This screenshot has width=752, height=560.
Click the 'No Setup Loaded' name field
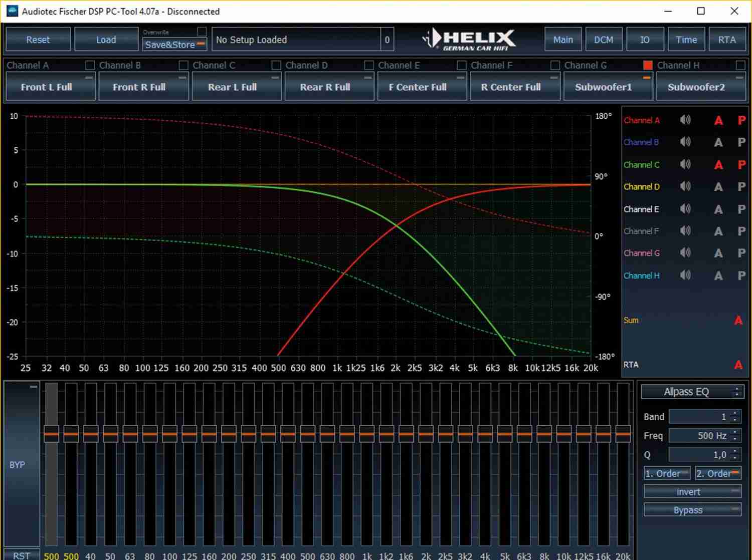(296, 40)
